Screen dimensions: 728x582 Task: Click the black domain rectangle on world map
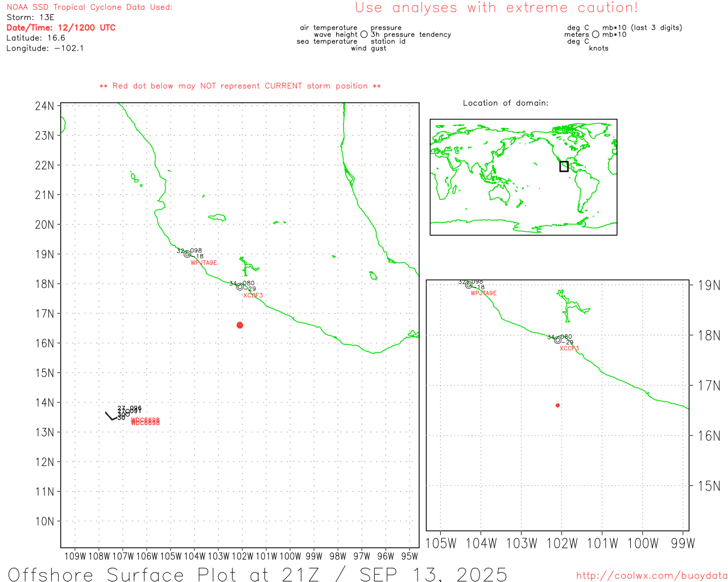coord(564,166)
